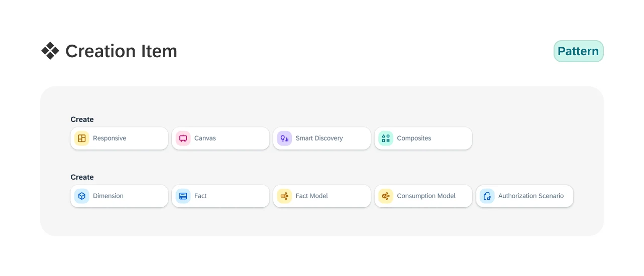Create a Canvas item
This screenshot has height=276, width=644.
[221, 139]
